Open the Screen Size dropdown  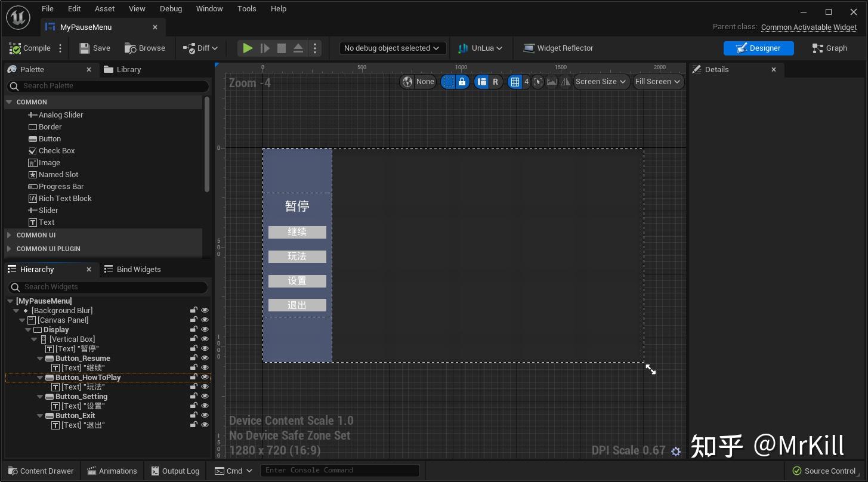click(x=600, y=82)
